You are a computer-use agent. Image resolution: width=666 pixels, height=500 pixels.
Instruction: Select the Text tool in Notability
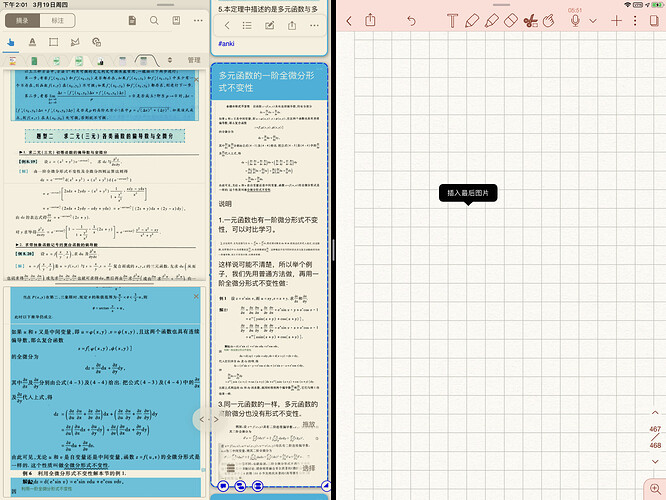tap(452, 21)
